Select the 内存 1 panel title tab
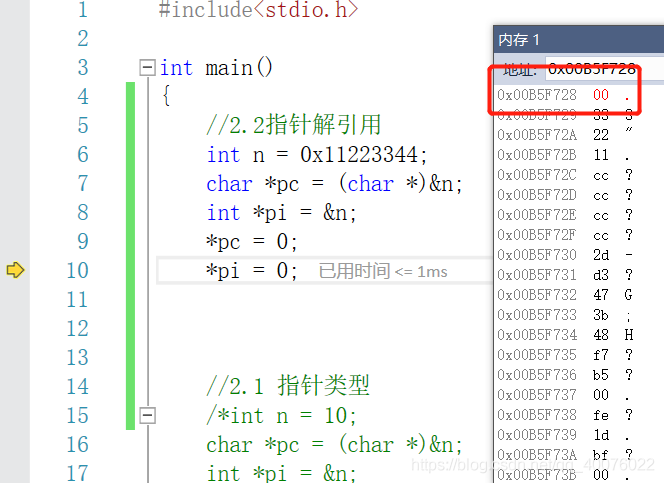 click(x=519, y=40)
